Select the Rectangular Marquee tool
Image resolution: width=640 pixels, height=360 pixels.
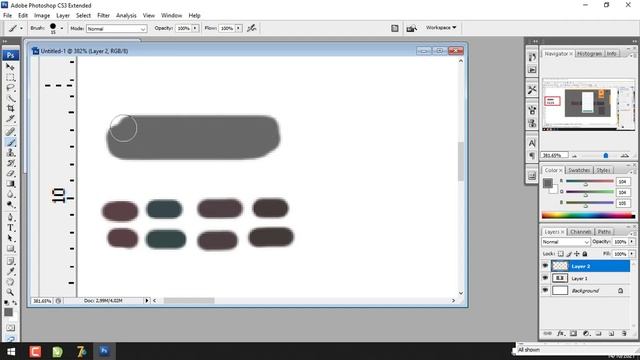point(10,77)
